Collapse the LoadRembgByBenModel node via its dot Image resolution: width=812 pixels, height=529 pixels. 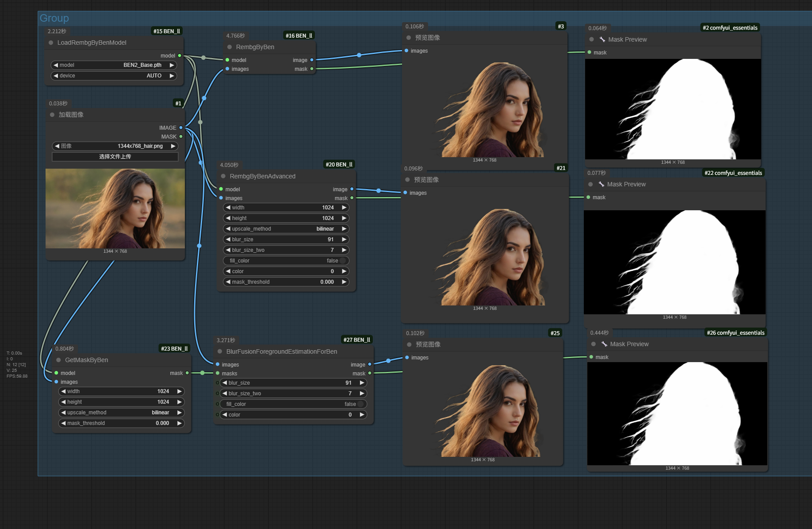click(51, 43)
